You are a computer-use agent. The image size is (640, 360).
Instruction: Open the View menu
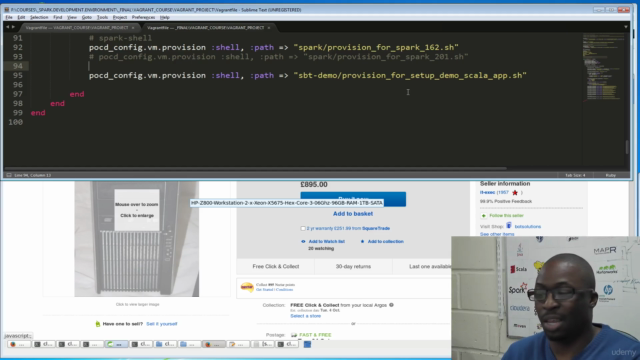(x=72, y=18)
